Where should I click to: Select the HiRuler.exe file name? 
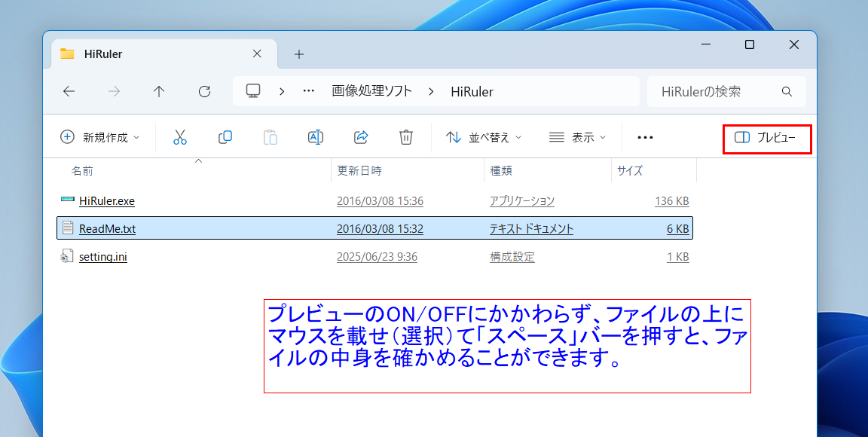[107, 201]
